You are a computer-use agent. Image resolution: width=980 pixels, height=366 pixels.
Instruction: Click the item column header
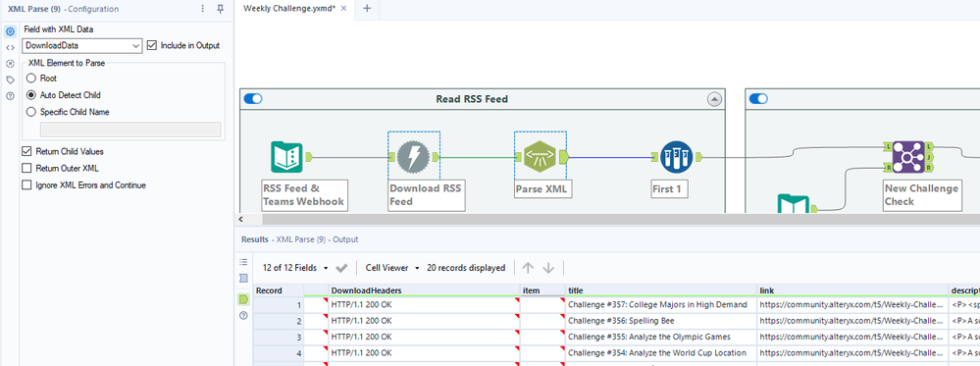tap(543, 290)
